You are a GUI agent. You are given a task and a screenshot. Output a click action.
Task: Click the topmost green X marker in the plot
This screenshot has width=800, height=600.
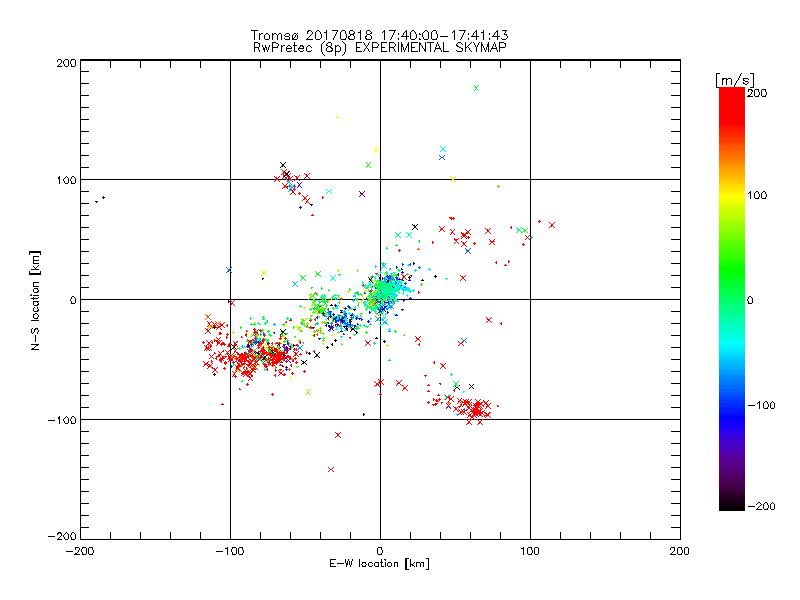[477, 88]
